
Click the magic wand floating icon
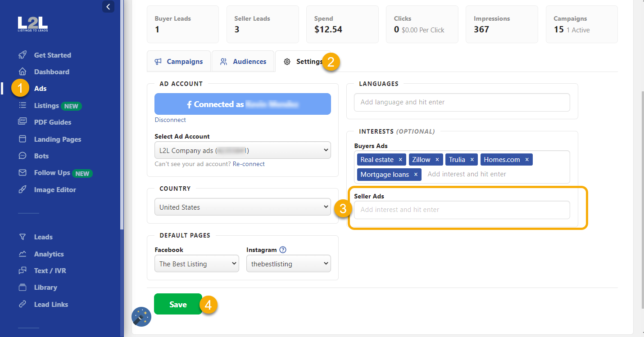(141, 317)
